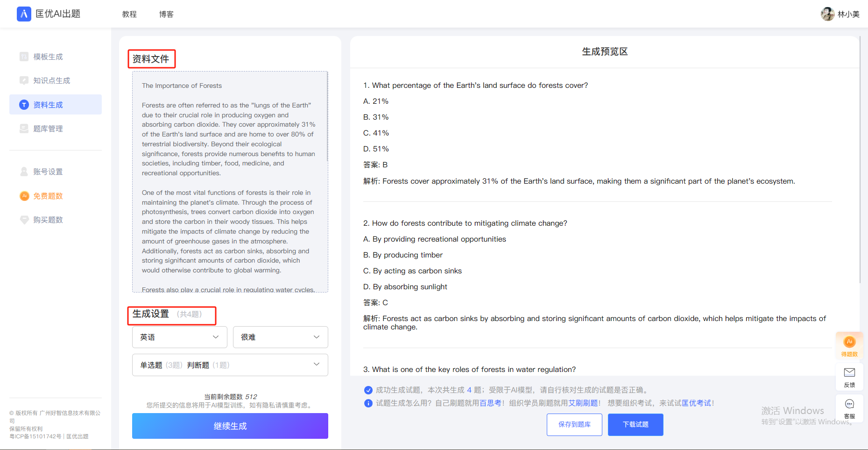
Task: Click the 答案: B line
Action: click(375, 164)
